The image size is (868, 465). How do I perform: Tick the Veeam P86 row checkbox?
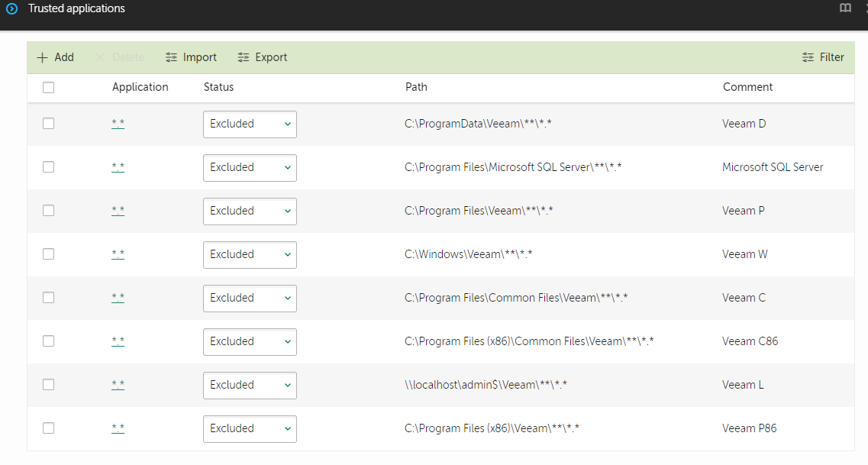pyautogui.click(x=49, y=428)
